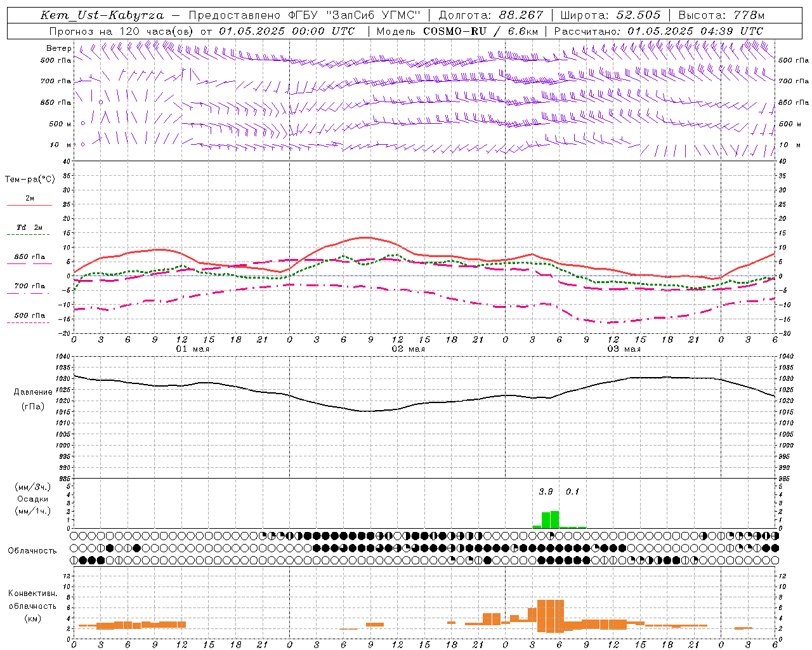812x650 pixels.
Task: Click the 700 гПа temperature legend entry
Action: 30,286
